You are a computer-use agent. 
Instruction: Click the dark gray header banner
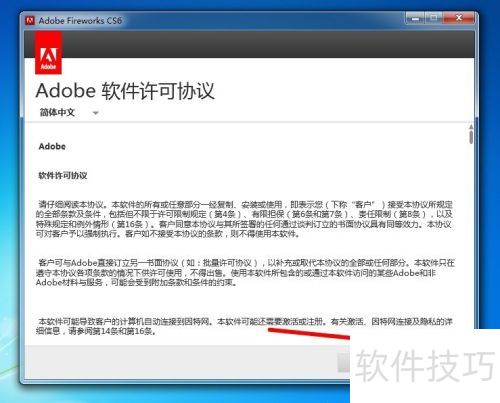249,44
